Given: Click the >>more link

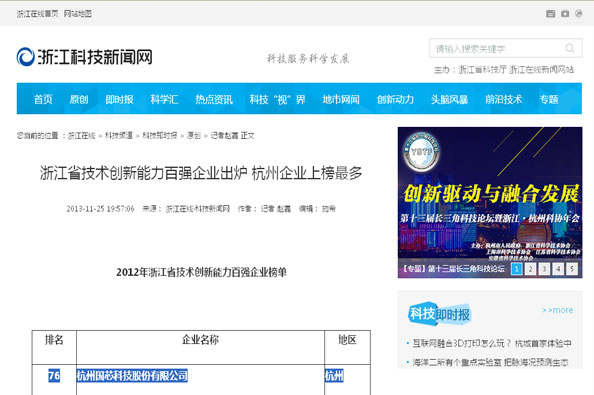Looking at the screenshot, I should [557, 310].
